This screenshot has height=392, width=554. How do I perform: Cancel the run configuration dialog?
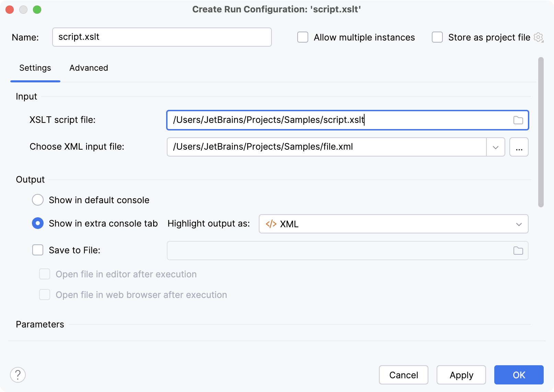(403, 375)
